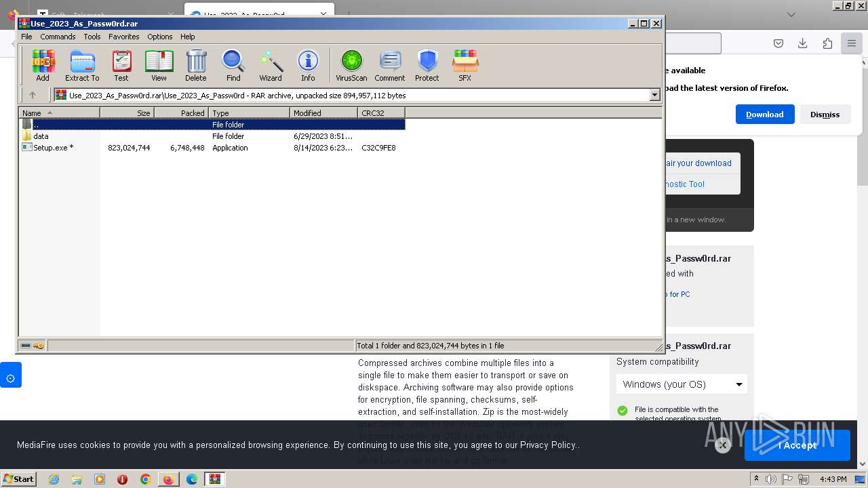Expand the Firefox tab list chevron

point(791,14)
